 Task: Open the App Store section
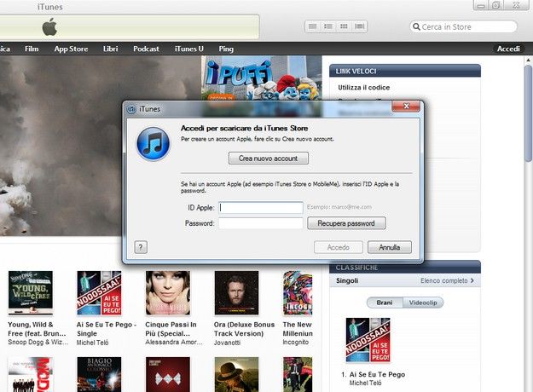71,49
